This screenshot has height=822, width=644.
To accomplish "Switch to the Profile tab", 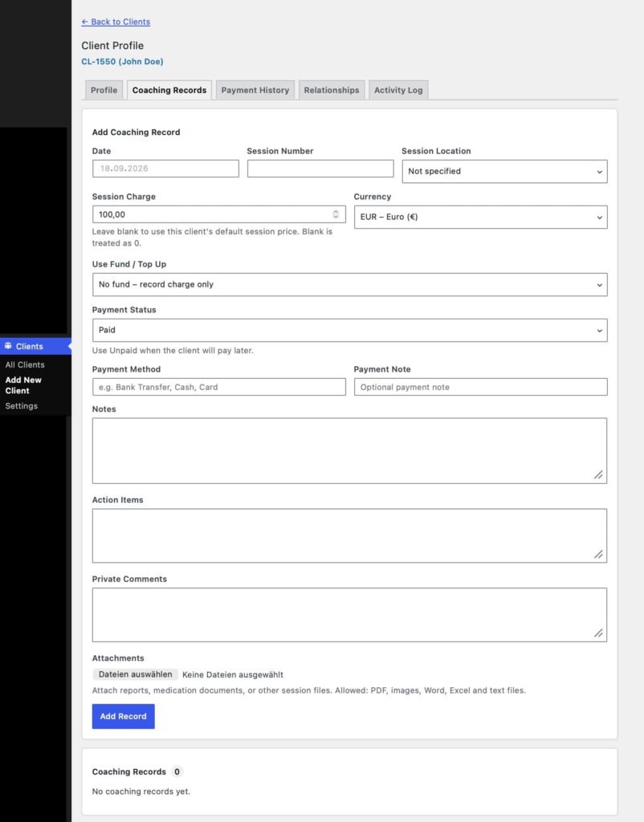I will (x=104, y=90).
